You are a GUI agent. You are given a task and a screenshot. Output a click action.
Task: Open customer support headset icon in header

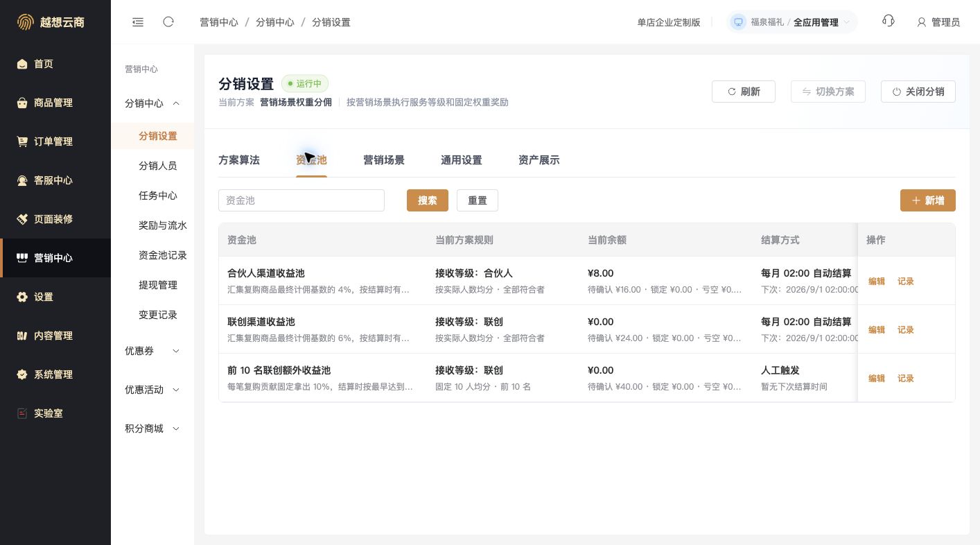coord(889,21)
